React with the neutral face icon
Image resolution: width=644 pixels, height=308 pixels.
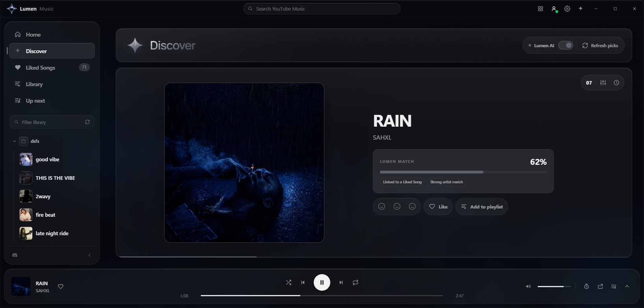click(397, 207)
